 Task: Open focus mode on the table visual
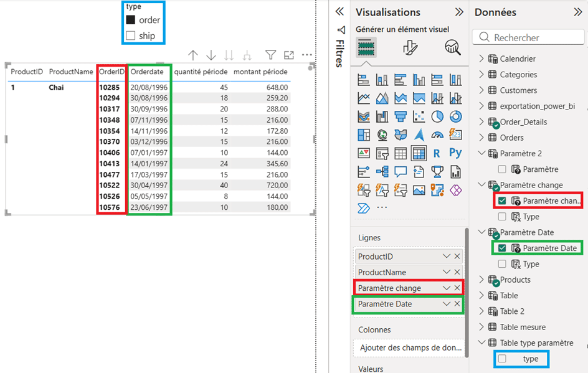pos(288,55)
